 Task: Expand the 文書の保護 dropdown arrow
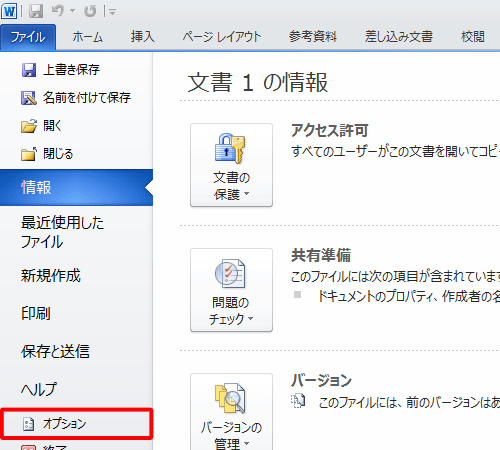pyautogui.click(x=247, y=193)
